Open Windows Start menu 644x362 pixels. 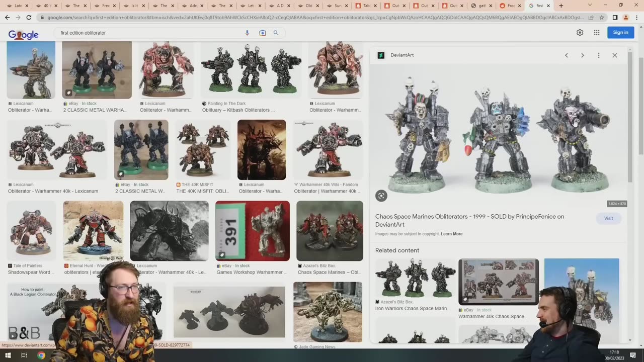click(8, 355)
